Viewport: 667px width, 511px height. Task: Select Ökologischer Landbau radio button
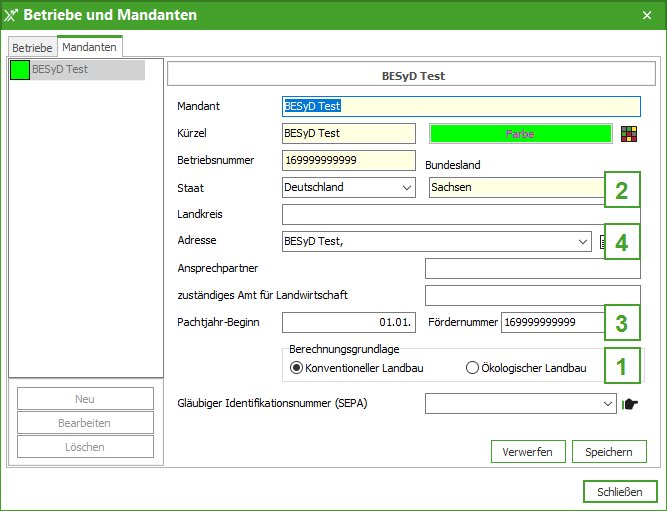pos(473,368)
